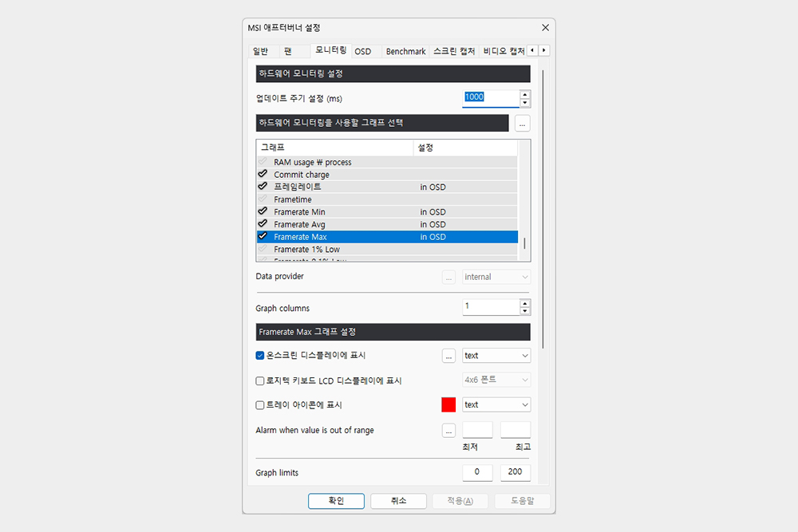Click the Graph columns value field

click(491, 307)
